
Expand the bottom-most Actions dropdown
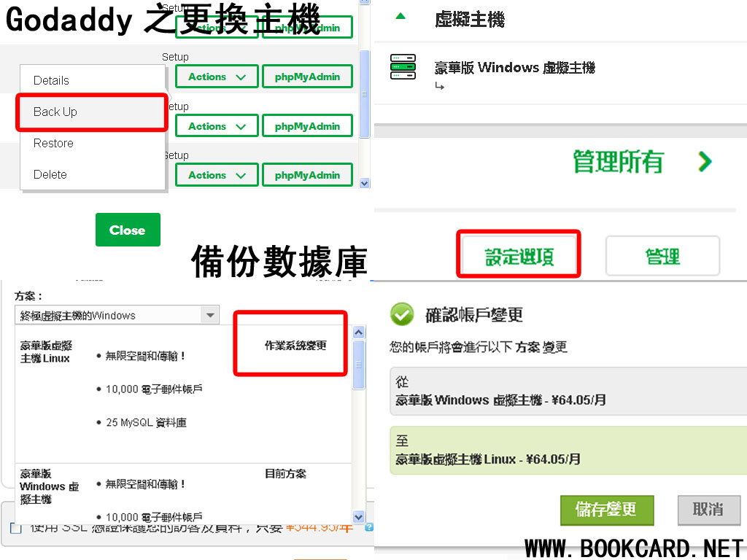pos(217,175)
